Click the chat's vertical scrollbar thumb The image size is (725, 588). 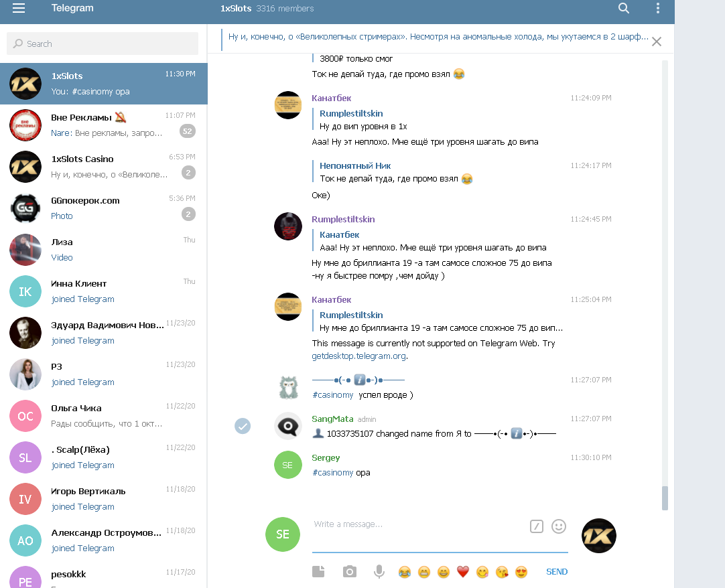(665, 498)
